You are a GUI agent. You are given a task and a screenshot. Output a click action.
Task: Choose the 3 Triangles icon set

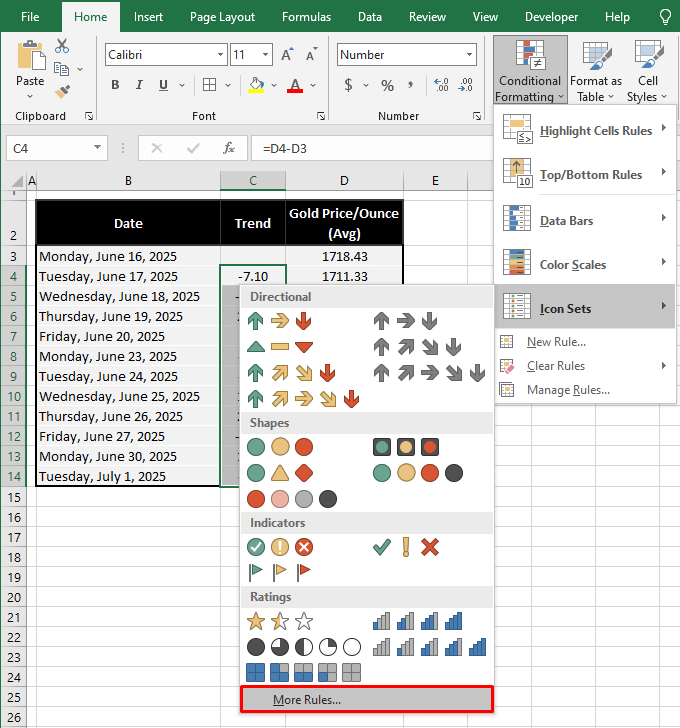click(279, 347)
